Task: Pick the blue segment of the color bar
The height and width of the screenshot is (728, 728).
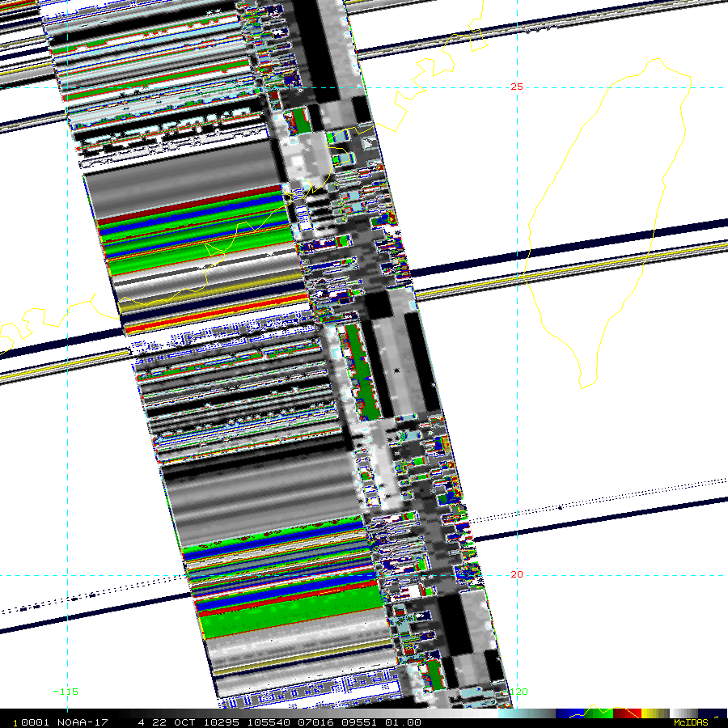Action: coord(569,713)
